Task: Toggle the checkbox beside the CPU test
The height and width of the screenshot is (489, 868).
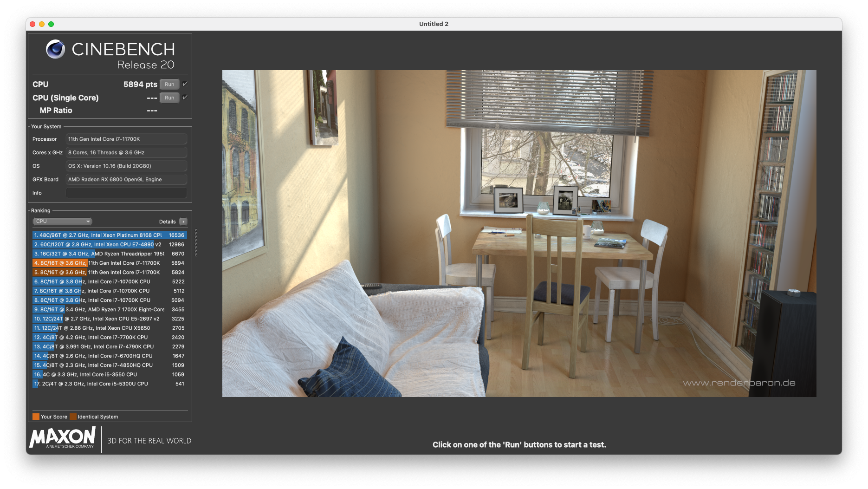Action: pos(185,84)
